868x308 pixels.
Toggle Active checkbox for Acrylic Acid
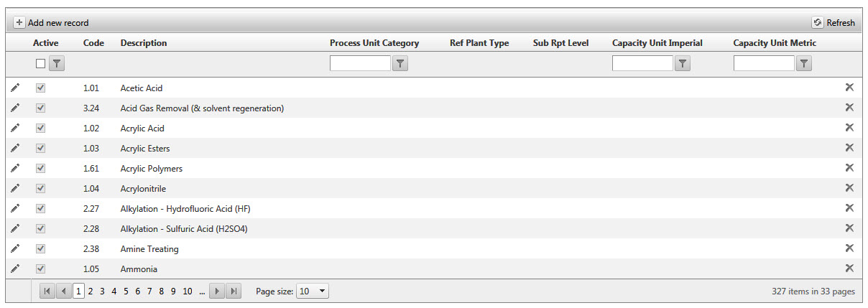(41, 128)
